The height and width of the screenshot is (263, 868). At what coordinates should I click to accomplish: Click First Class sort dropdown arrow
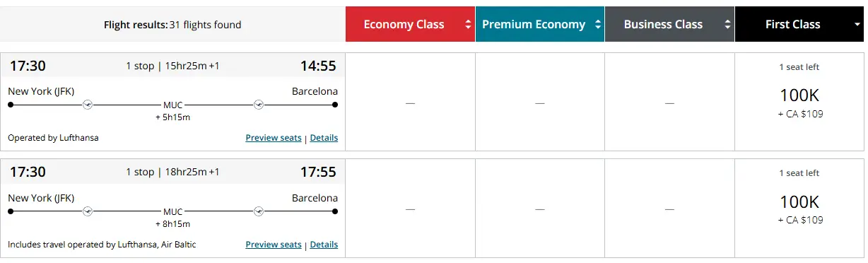857,25
